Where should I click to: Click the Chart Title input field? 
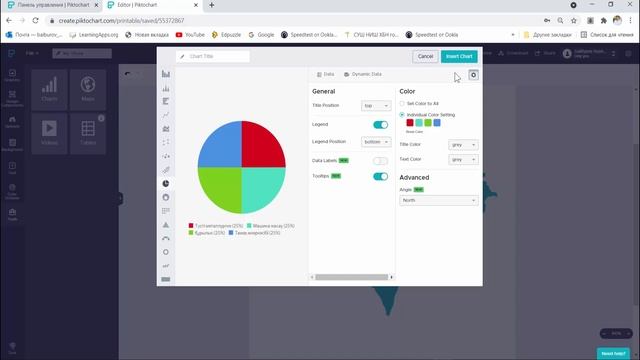point(213,56)
